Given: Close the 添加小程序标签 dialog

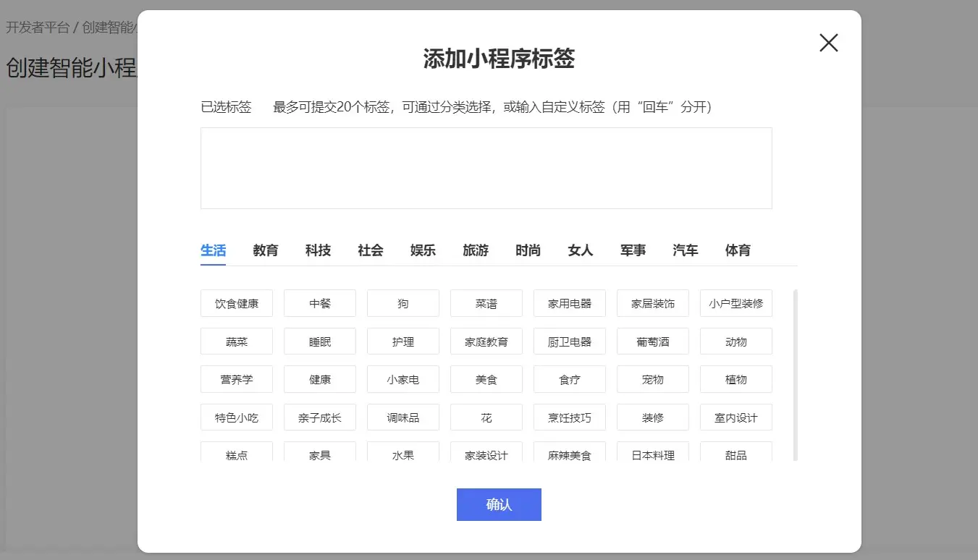Looking at the screenshot, I should pos(828,43).
